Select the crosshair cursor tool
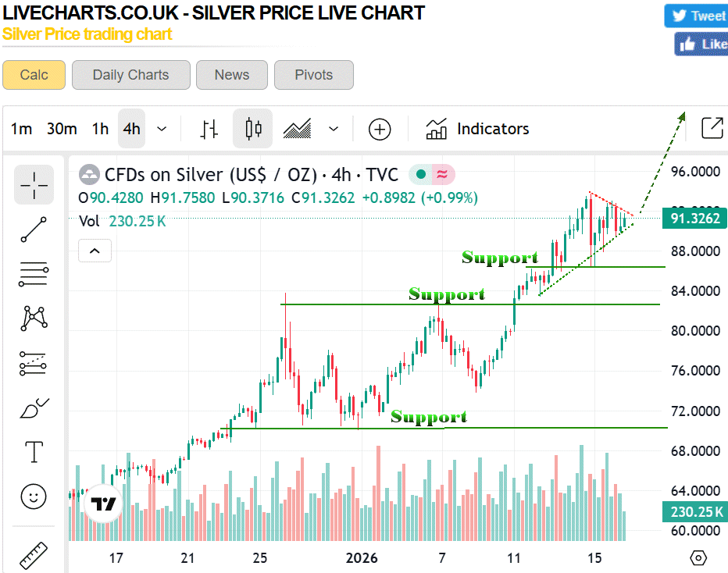This screenshot has width=728, height=573. (x=34, y=184)
